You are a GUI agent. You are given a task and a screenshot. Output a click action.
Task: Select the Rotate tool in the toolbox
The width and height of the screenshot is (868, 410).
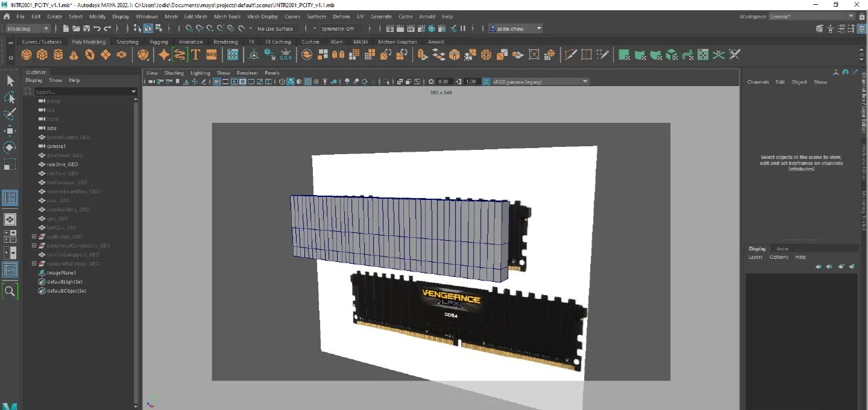pos(10,148)
